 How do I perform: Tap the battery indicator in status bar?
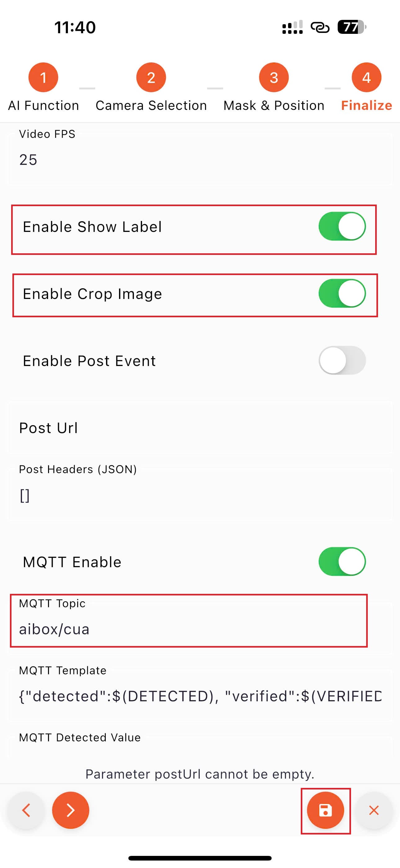[352, 27]
